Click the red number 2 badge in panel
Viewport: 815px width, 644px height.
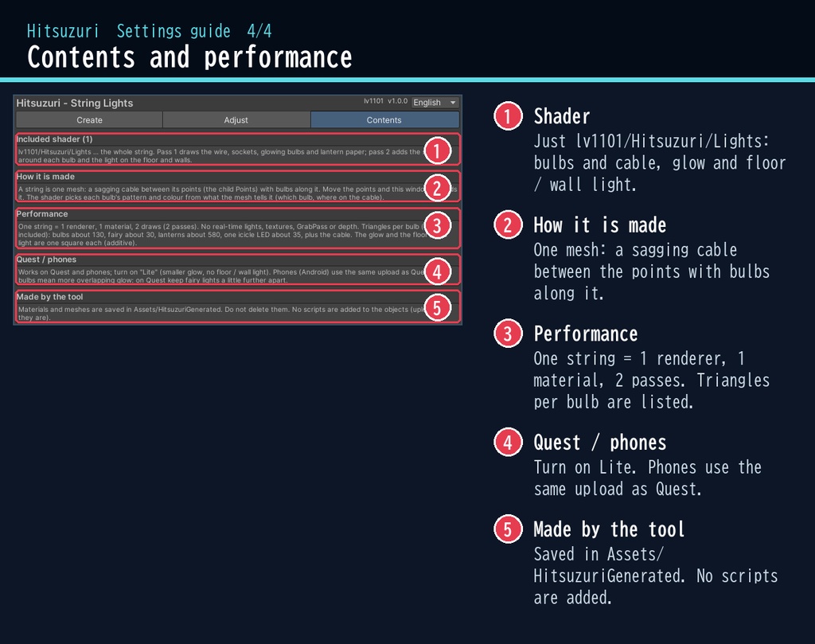tap(437, 188)
